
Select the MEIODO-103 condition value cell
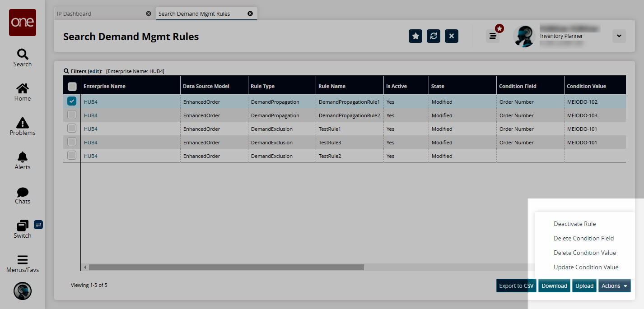[x=595, y=115]
